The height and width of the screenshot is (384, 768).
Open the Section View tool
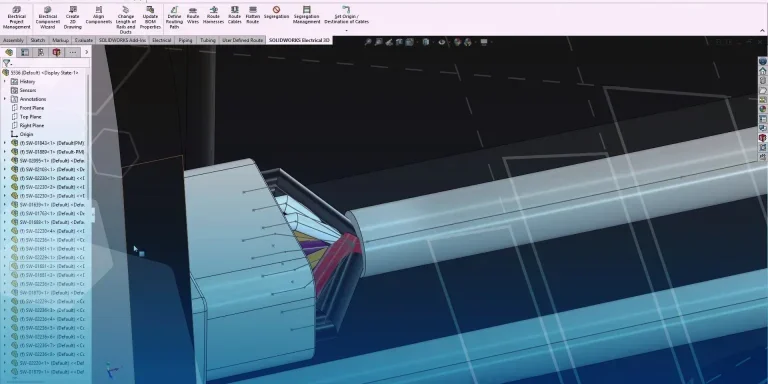399,42
